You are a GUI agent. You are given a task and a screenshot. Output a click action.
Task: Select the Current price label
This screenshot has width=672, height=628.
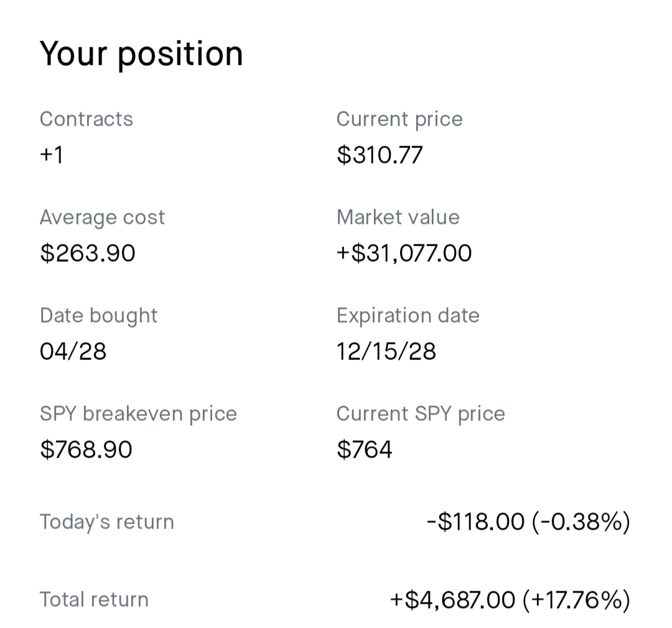tap(399, 119)
